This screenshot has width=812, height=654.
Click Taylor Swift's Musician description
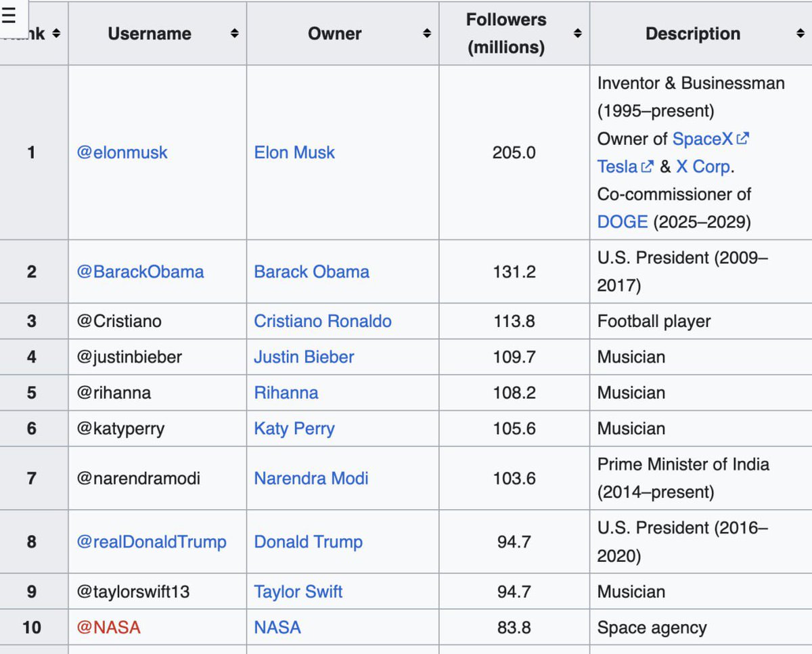(x=631, y=591)
